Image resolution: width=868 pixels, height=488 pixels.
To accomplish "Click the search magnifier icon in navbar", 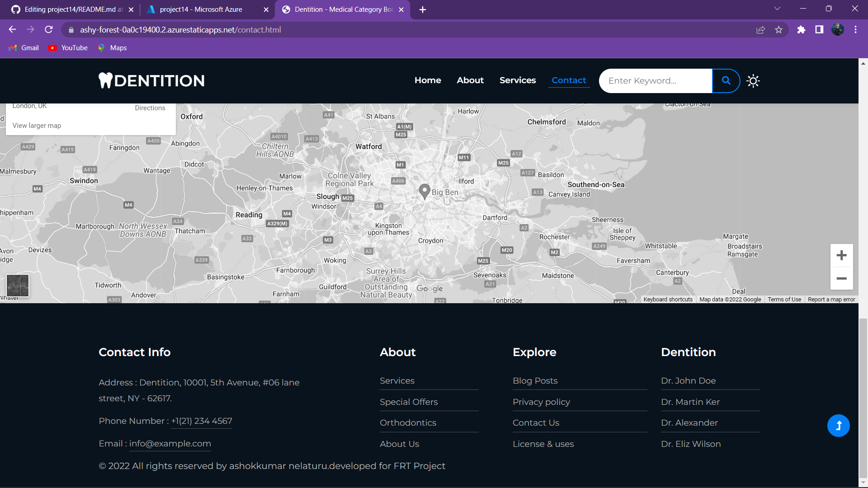I will [x=726, y=81].
